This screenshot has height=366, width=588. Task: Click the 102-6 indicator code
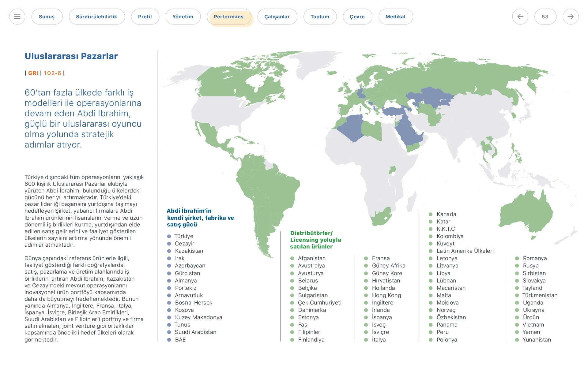[x=52, y=73]
